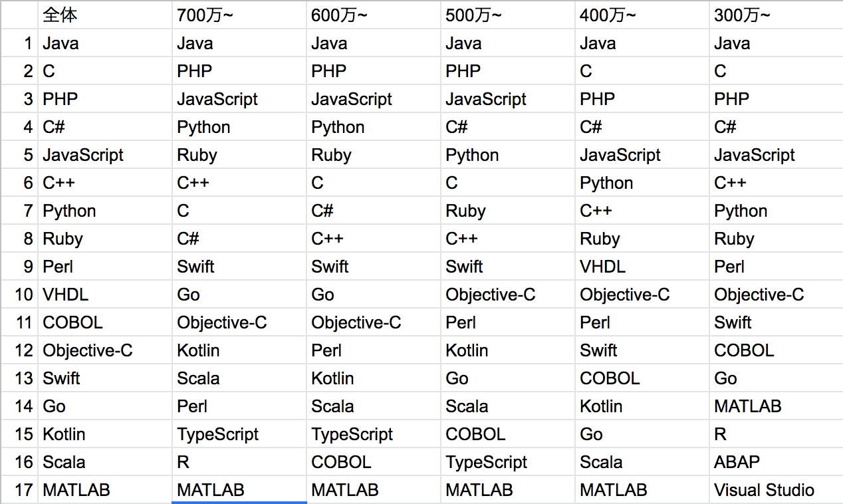Click VHDL in the 全体 column
The width and height of the screenshot is (843, 504).
pyautogui.click(x=65, y=295)
